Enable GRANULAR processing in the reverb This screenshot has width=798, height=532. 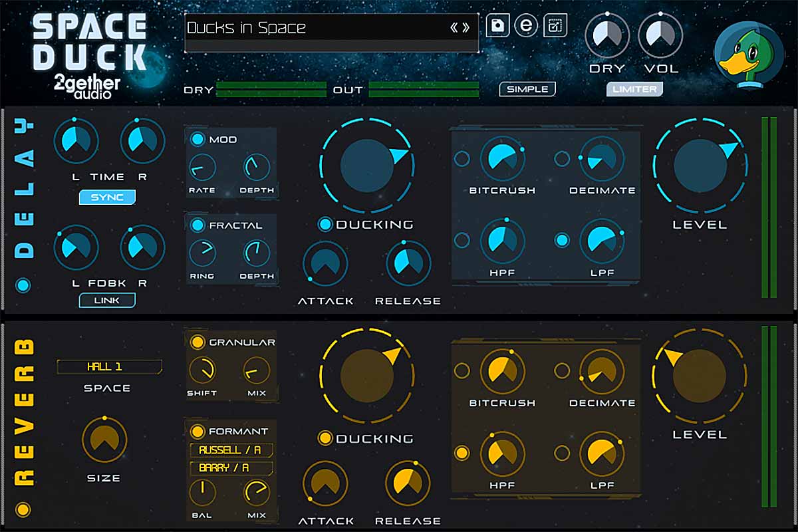click(197, 342)
